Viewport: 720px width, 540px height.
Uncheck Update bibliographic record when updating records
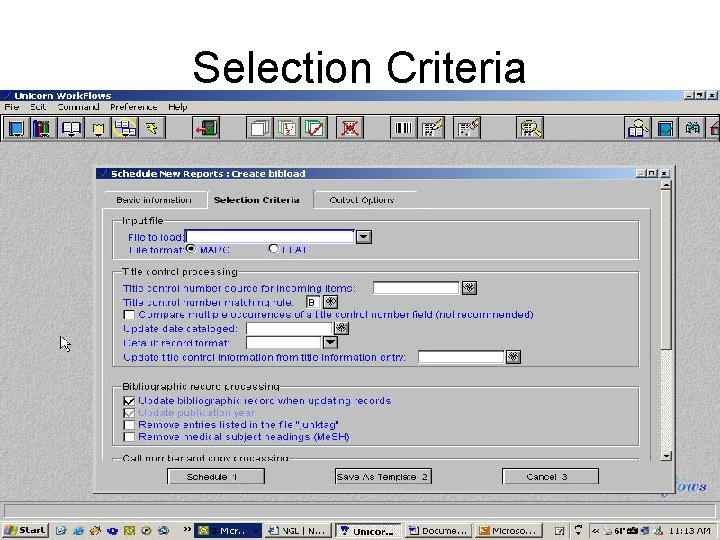(129, 401)
